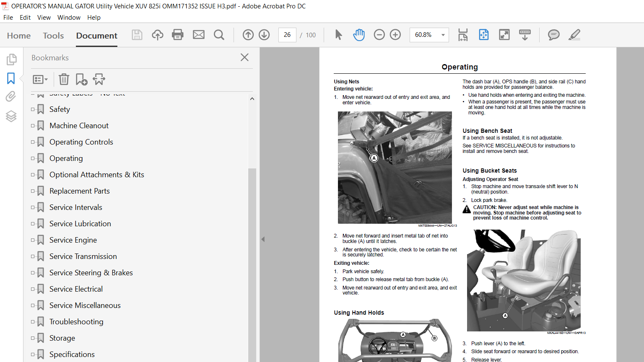The image size is (644, 362).
Task: Open the Attachments paperclip panel
Action: coord(11,97)
